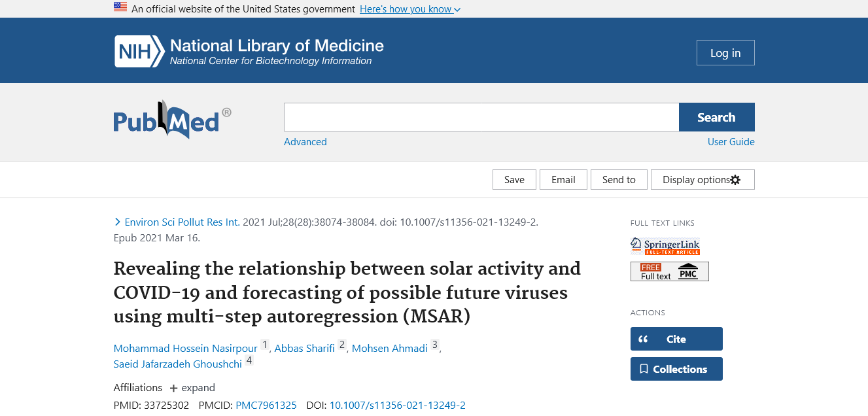Screen dimensions: 868x416
Task: Click the 'ACTIONS' heading
Action: click(x=648, y=313)
